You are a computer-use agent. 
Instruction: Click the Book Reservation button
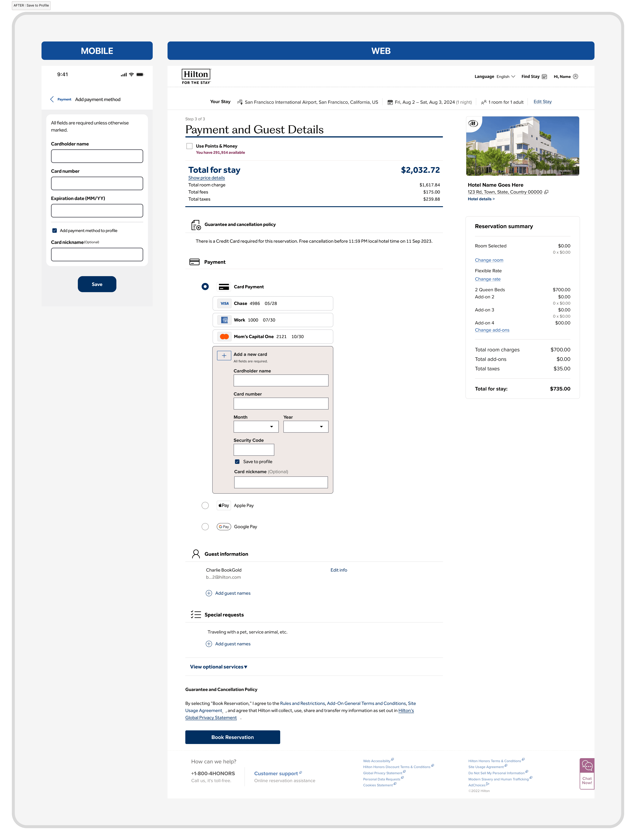pos(232,737)
